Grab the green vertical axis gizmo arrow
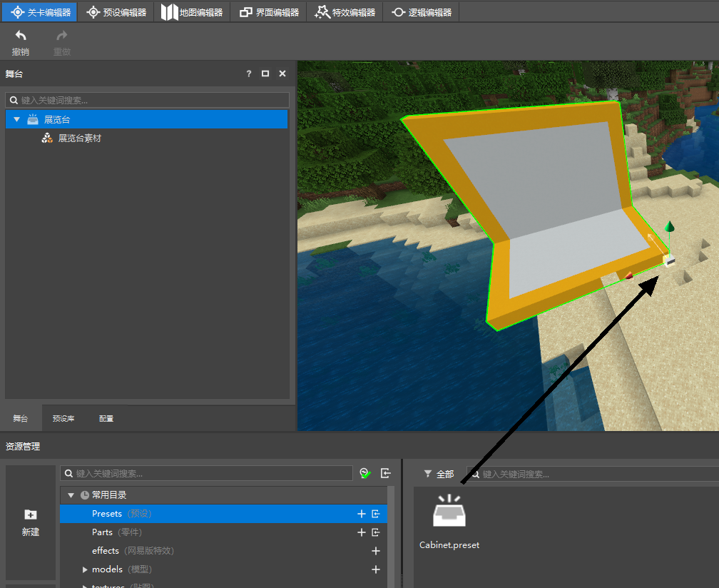The width and height of the screenshot is (719, 588). tap(670, 227)
